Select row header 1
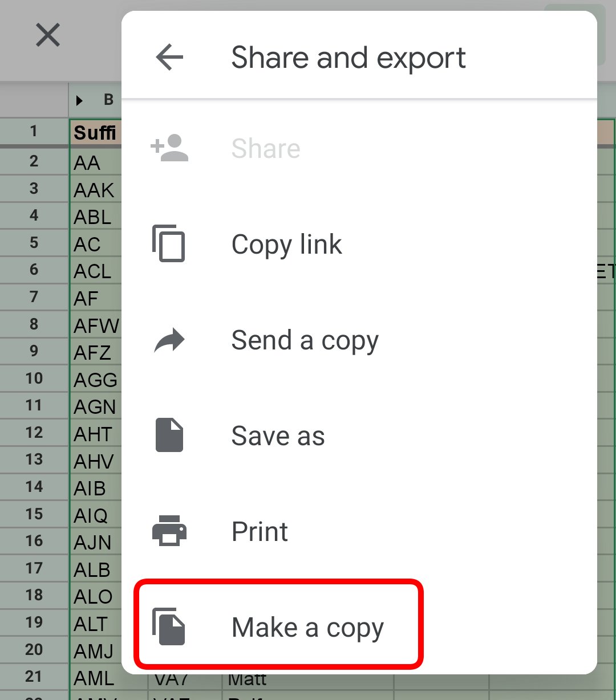This screenshot has height=700, width=616. [34, 132]
